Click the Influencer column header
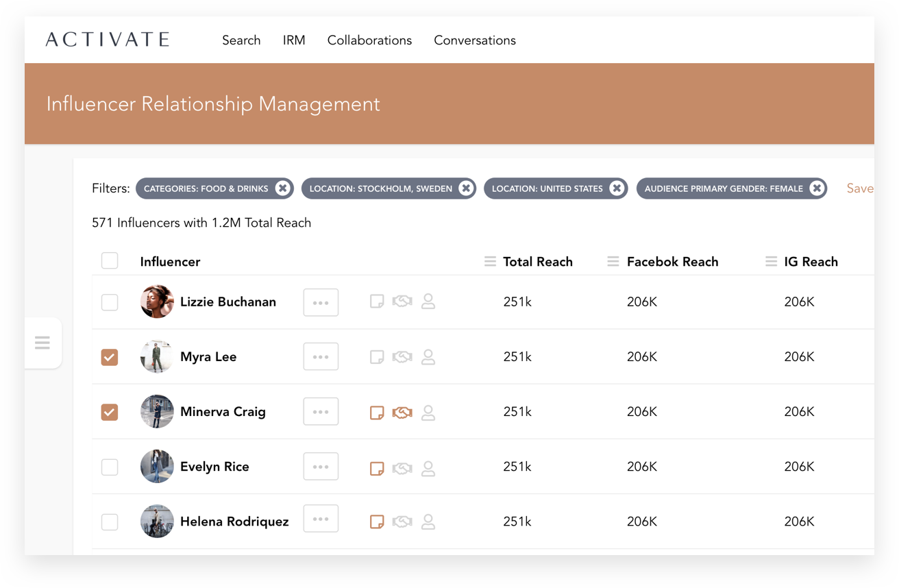Screen dimensions: 899x588 click(170, 262)
